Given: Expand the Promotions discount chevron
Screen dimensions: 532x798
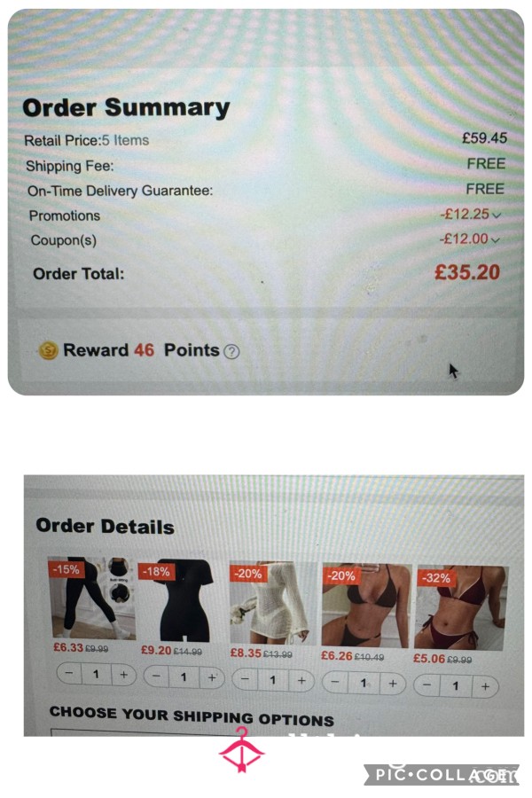Looking at the screenshot, I should click(497, 215).
